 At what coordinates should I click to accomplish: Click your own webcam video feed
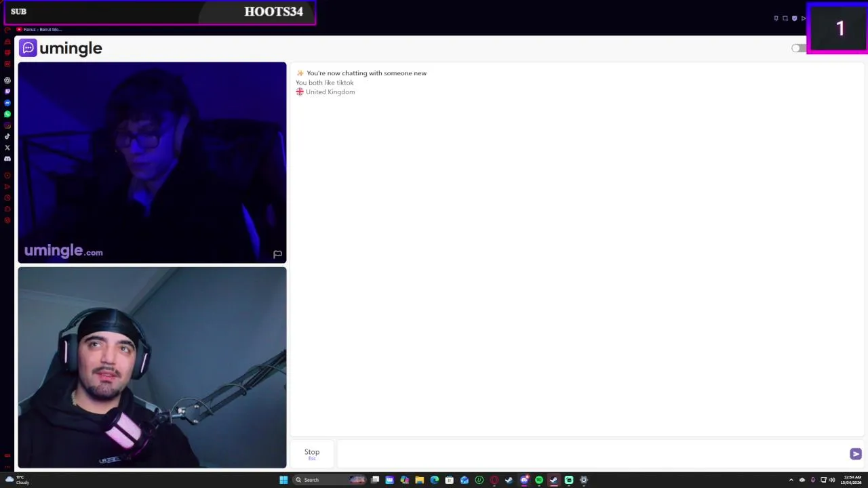(152, 367)
